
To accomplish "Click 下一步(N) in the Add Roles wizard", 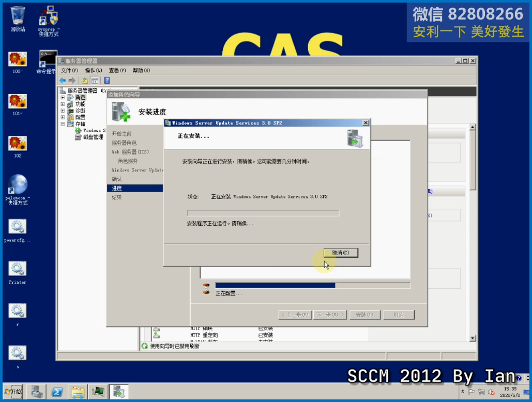I will pos(330,315).
